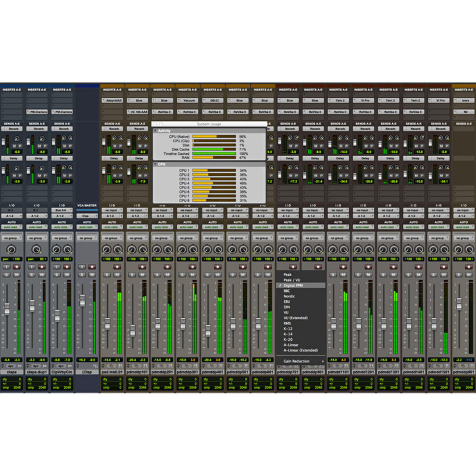Click the pdmddp401 track name
476x476 pixels.
point(212,372)
